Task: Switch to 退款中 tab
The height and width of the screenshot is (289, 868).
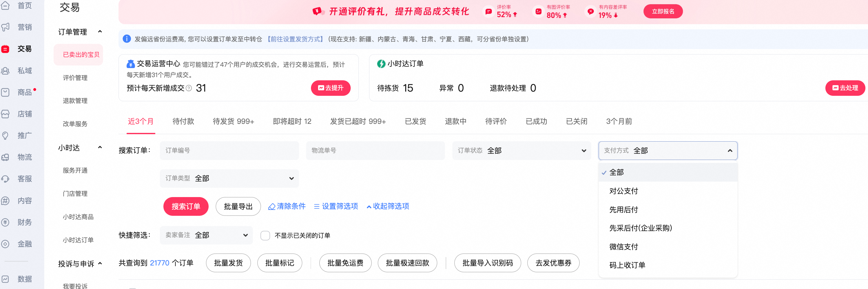Action: point(456,122)
